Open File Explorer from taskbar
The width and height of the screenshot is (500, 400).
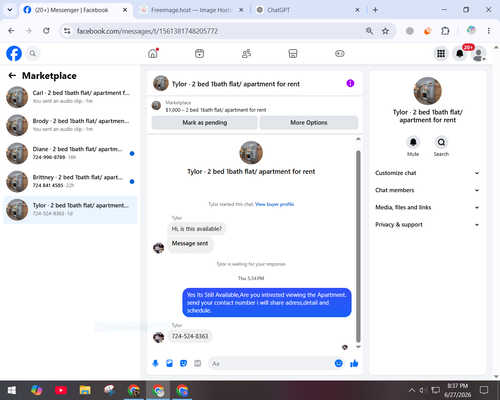coord(85,390)
